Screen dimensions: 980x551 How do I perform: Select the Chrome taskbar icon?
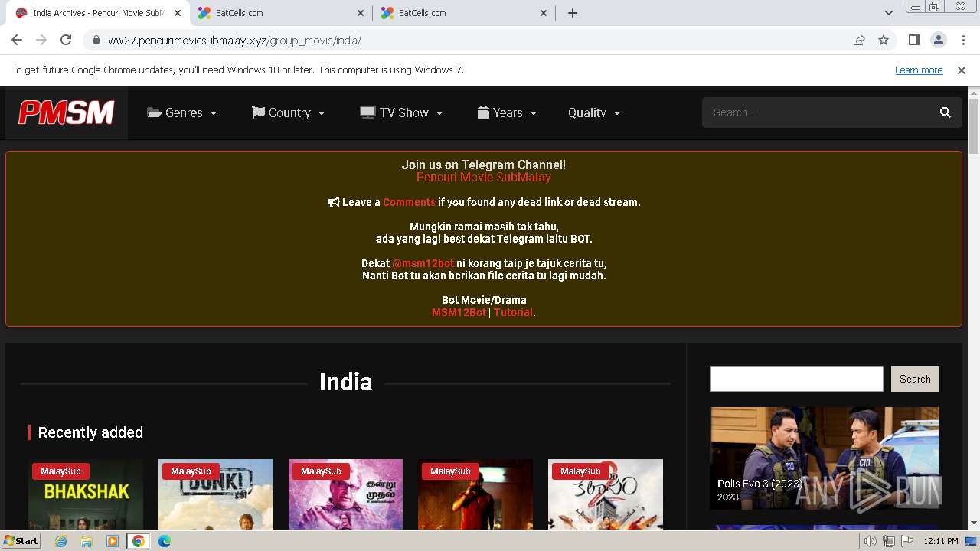139,541
